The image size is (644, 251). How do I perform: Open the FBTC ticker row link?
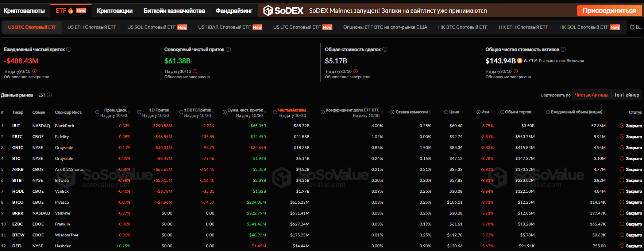point(17,137)
